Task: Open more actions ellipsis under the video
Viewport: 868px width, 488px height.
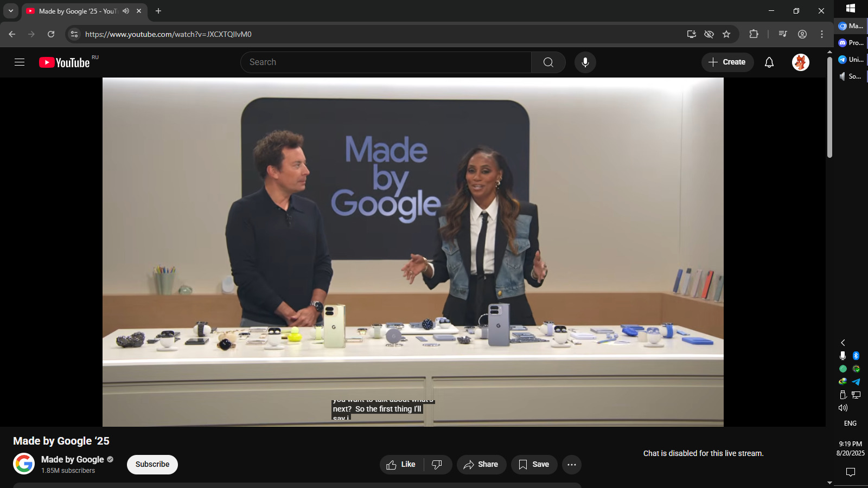Action: click(572, 465)
